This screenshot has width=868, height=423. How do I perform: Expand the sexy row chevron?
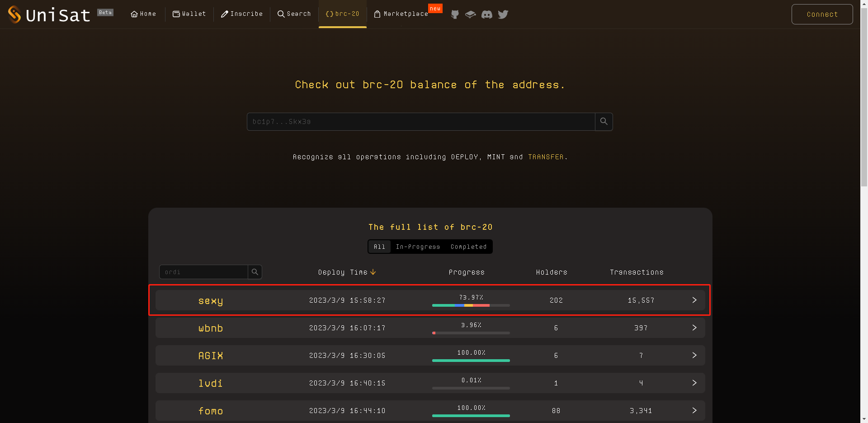pos(694,300)
